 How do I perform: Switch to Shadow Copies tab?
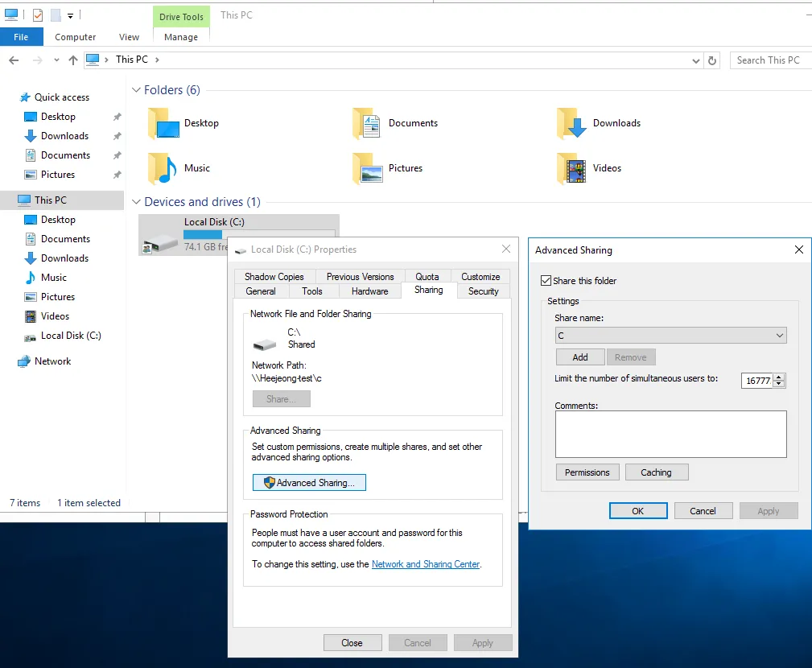coord(274,277)
